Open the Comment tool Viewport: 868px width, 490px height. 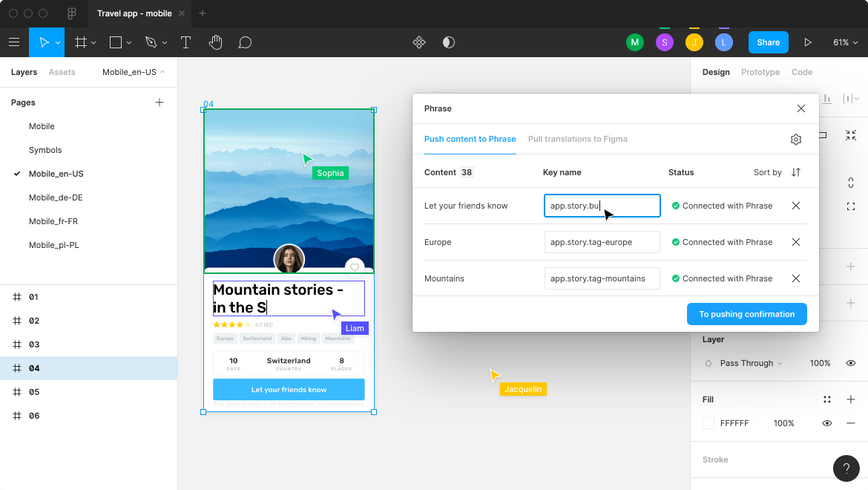pos(245,42)
